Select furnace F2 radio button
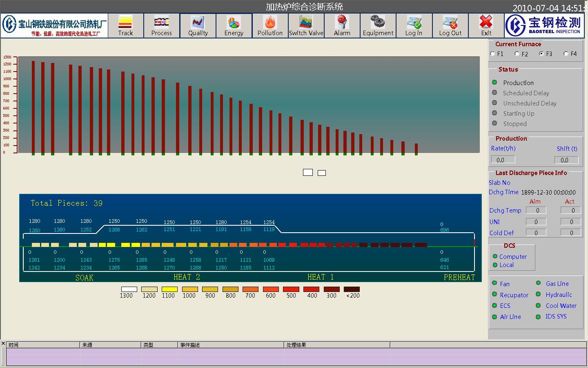Screen dimensions: 588x368 517,54
